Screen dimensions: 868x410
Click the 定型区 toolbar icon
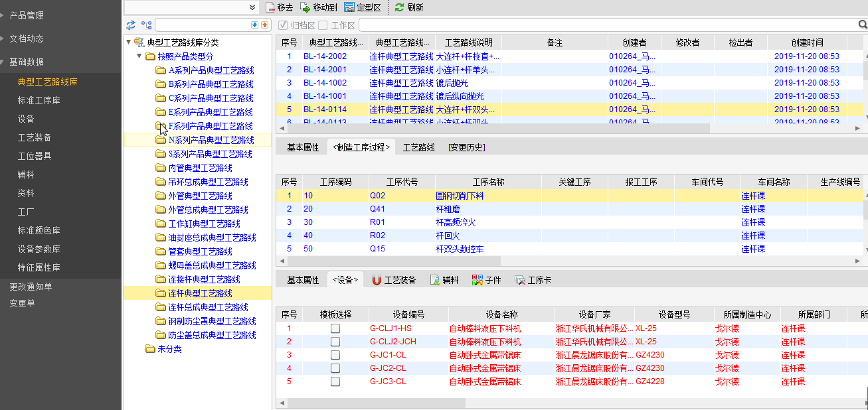pos(349,7)
